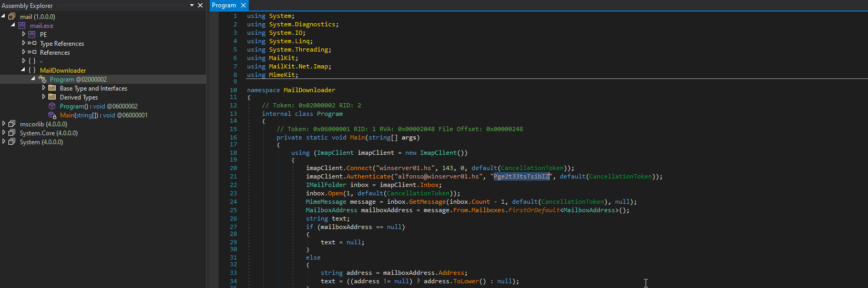Click the Program() constructor method icon
Image resolution: width=868 pixels, height=288 pixels.
52,106
